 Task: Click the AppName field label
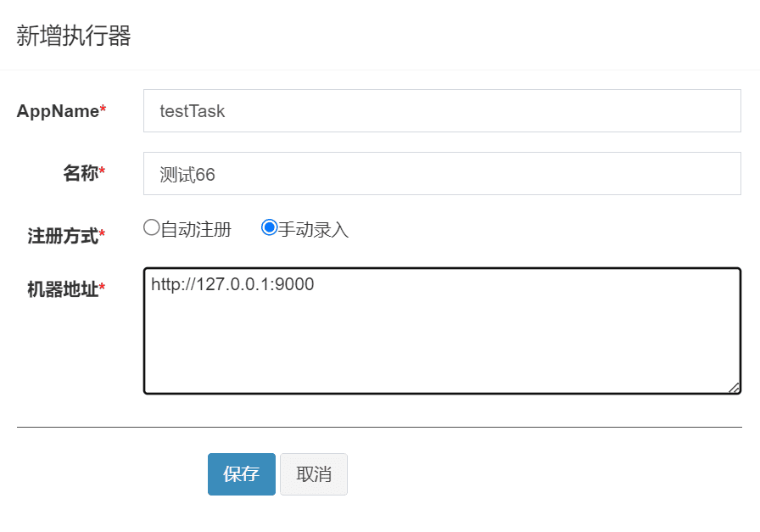pyautogui.click(x=58, y=111)
